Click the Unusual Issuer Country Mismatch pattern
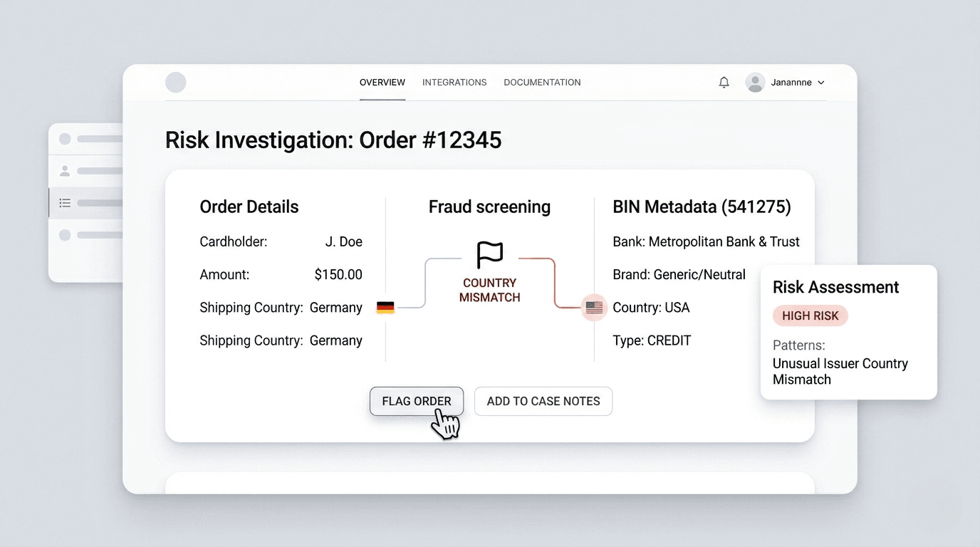 click(x=840, y=371)
